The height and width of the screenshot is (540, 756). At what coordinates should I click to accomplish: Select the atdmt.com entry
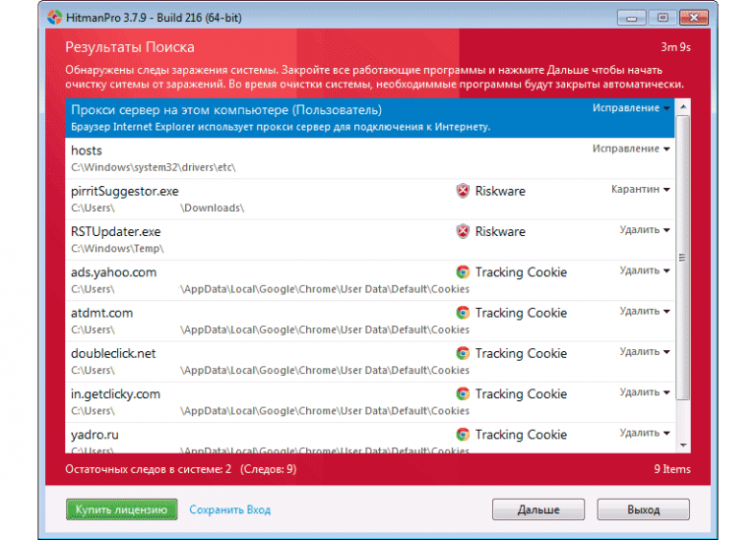[x=370, y=321]
